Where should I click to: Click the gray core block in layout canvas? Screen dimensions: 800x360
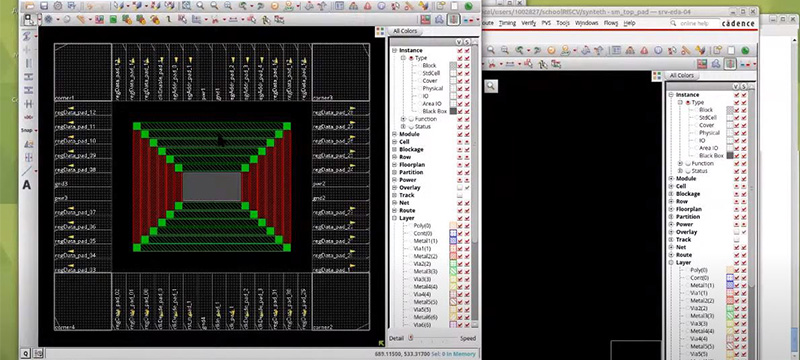tap(212, 187)
